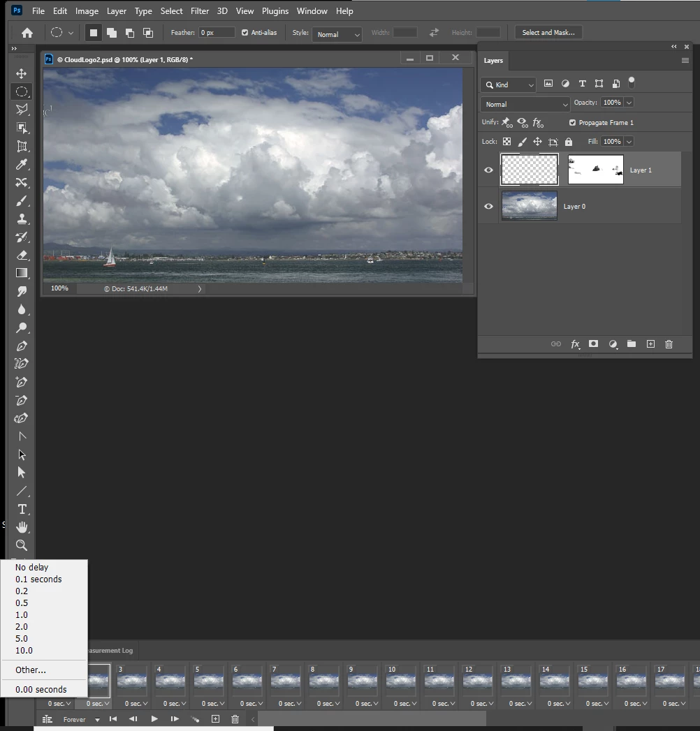Play the frame animation
This screenshot has height=731, width=700.
coord(154,719)
